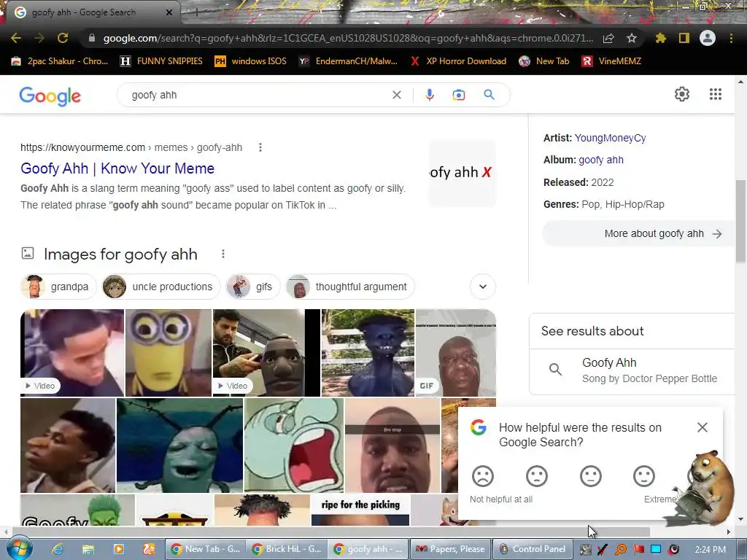Switch to Brick HiL Chrome taskbar window
This screenshot has height=560, width=747.
point(287,549)
